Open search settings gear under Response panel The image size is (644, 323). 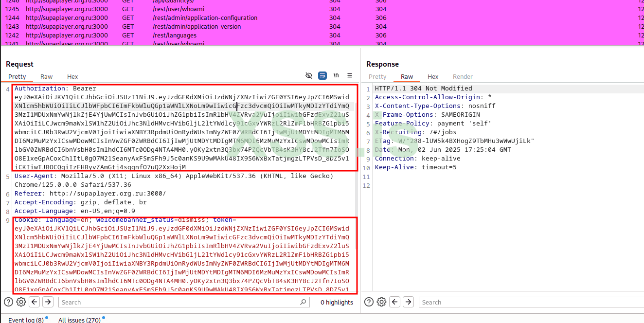[382, 302]
